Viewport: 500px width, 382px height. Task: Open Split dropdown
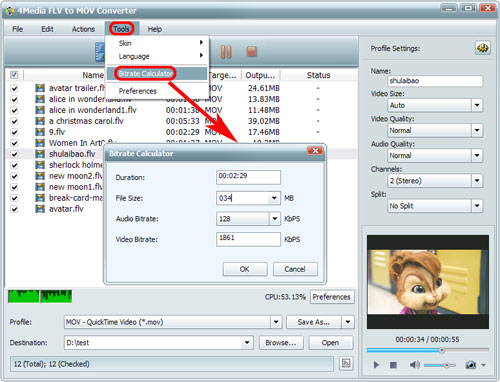pyautogui.click(x=477, y=206)
